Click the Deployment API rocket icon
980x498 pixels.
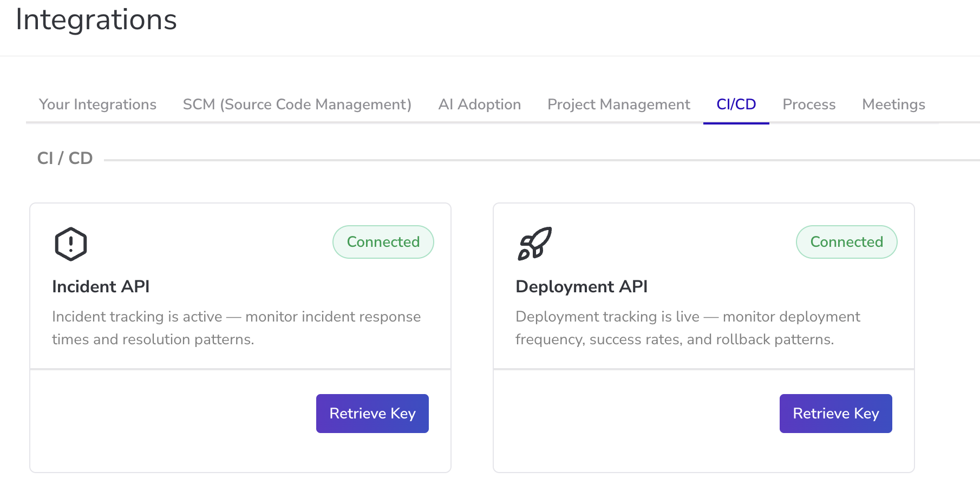[x=534, y=244]
